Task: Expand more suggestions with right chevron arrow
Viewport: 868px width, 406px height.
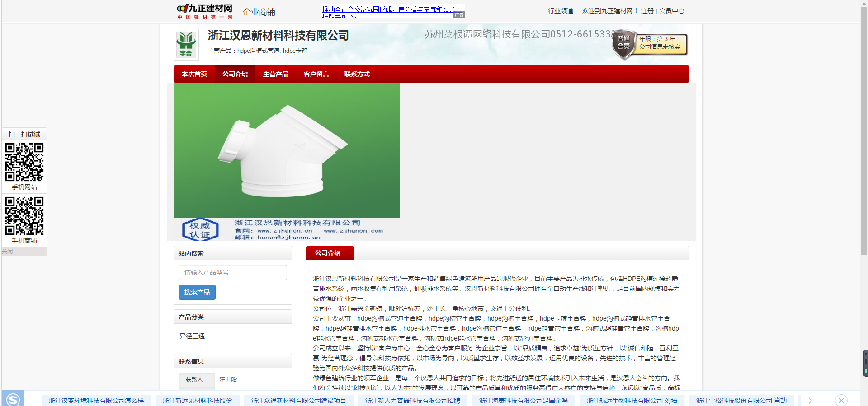Action: coord(810,401)
